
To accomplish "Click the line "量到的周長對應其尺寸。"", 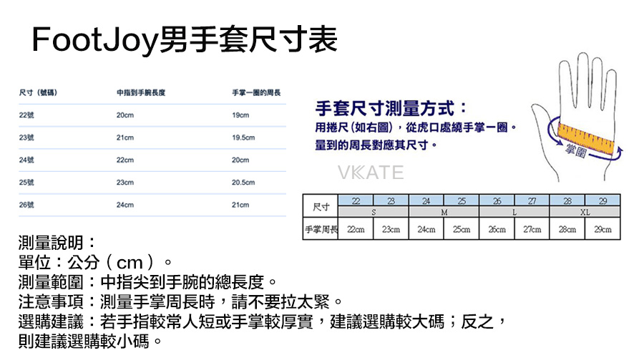I will (376, 145).
